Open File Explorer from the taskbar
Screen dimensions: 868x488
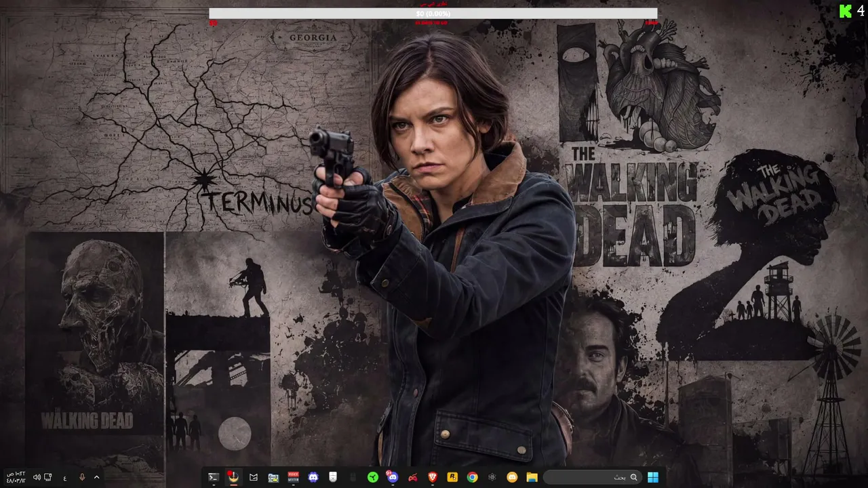coord(532,477)
